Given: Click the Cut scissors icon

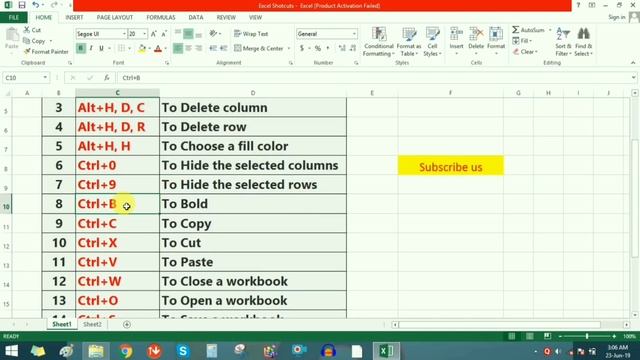Looking at the screenshot, I should click(x=27, y=30).
